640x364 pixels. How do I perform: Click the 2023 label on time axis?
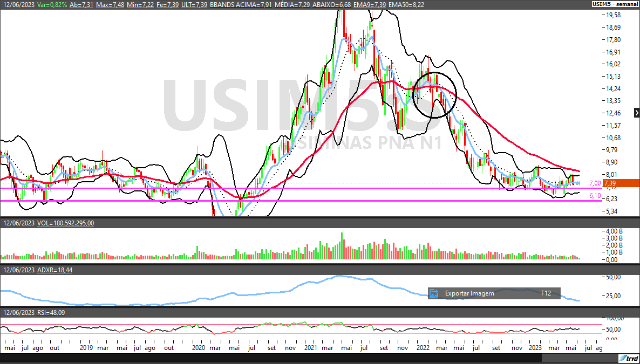pyautogui.click(x=536, y=348)
